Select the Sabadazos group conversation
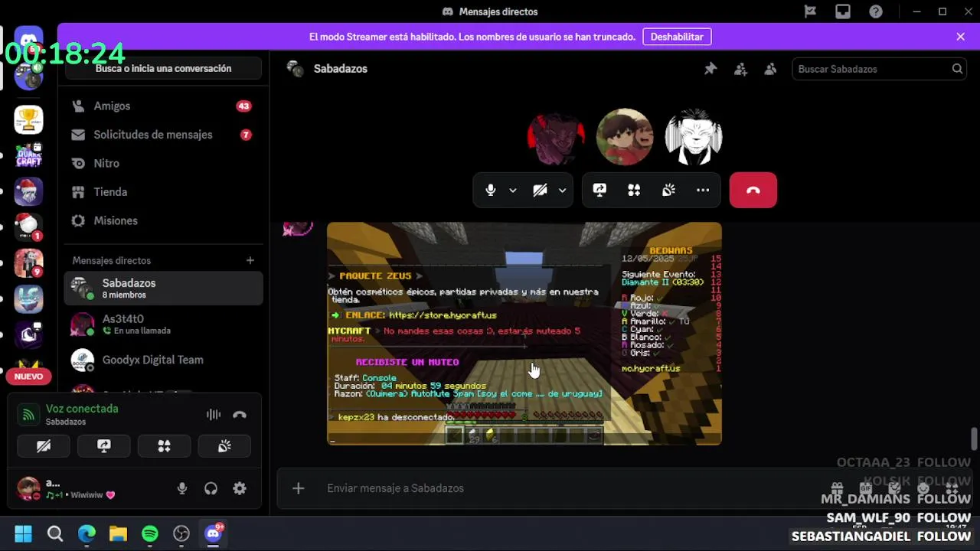Screen dimensions: 980x551 163,289
